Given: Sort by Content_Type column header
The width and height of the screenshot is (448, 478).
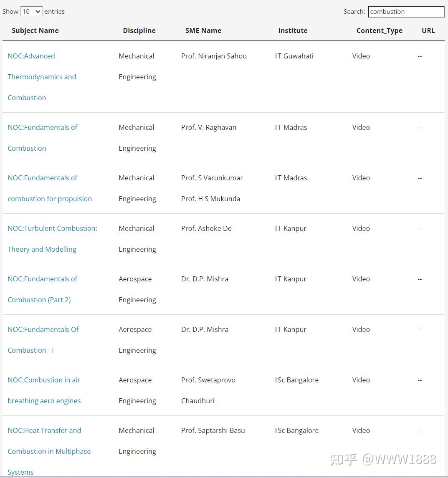Looking at the screenshot, I should (379, 30).
